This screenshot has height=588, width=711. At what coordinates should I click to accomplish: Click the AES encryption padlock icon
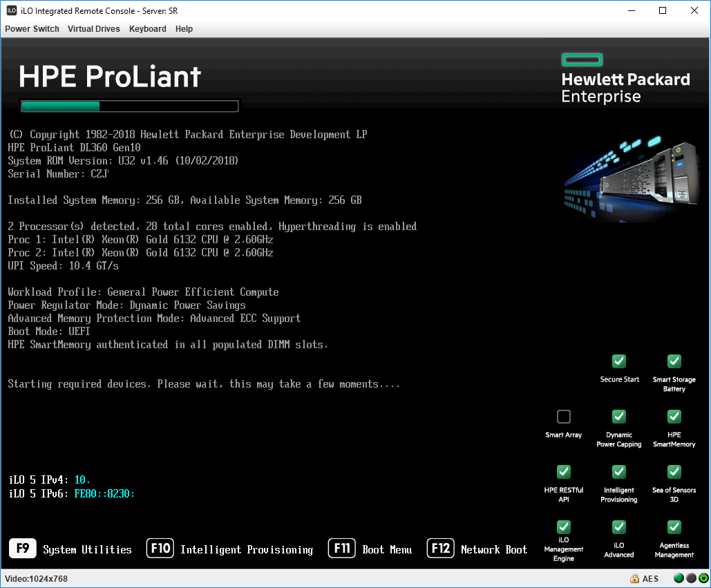pos(634,578)
